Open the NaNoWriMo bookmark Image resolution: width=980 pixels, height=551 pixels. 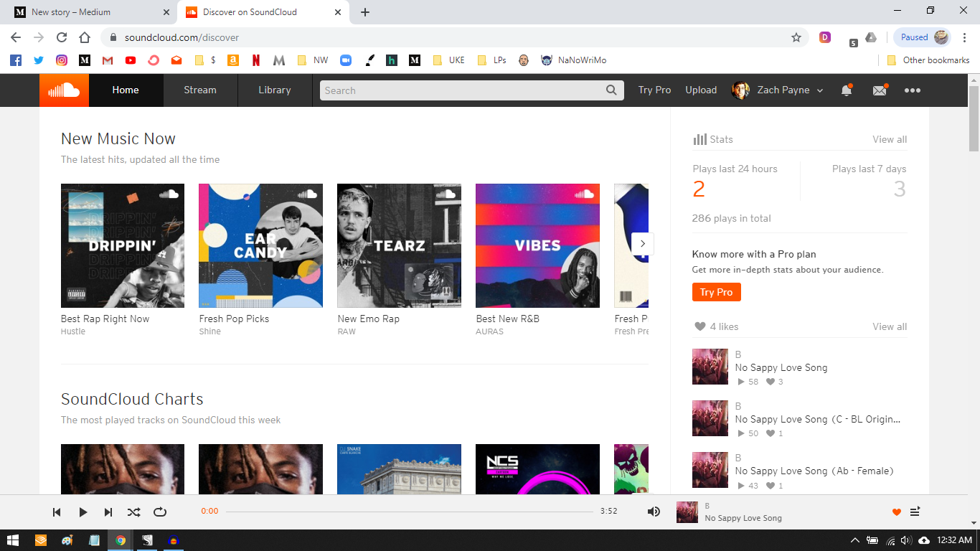click(x=574, y=60)
